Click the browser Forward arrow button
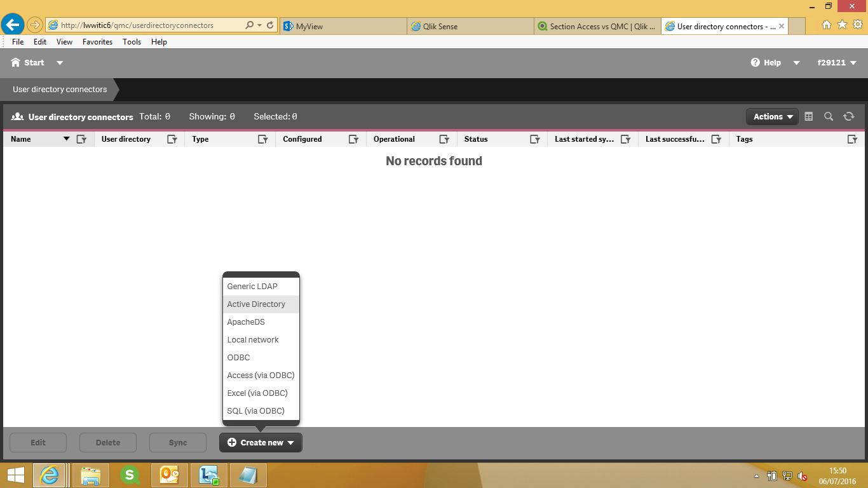Viewport: 868px width, 488px height. point(35,25)
